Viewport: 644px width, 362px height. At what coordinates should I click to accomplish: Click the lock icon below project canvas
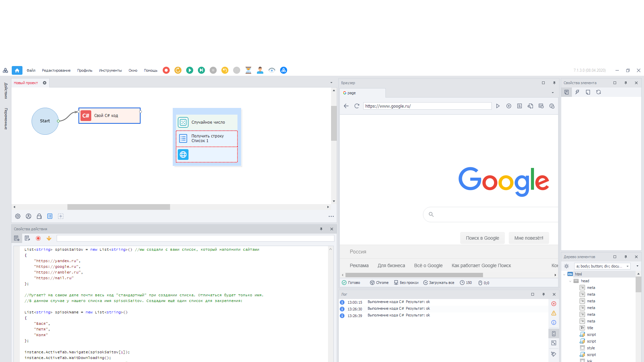tap(39, 217)
